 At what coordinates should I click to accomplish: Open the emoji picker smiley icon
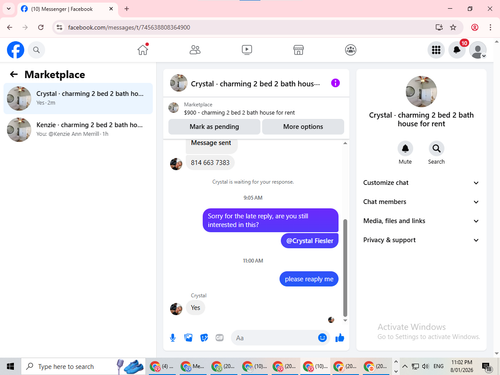[x=322, y=338]
